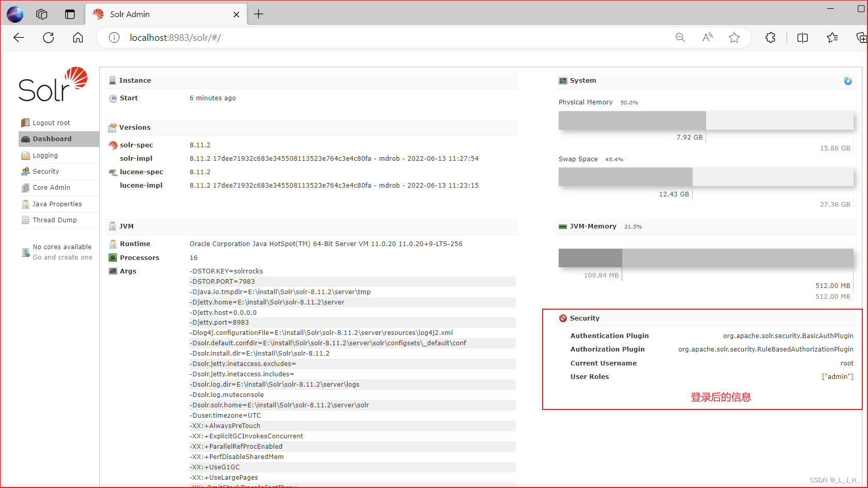This screenshot has width=868, height=488.
Task: Click the Logout door icon
Action: (25, 123)
